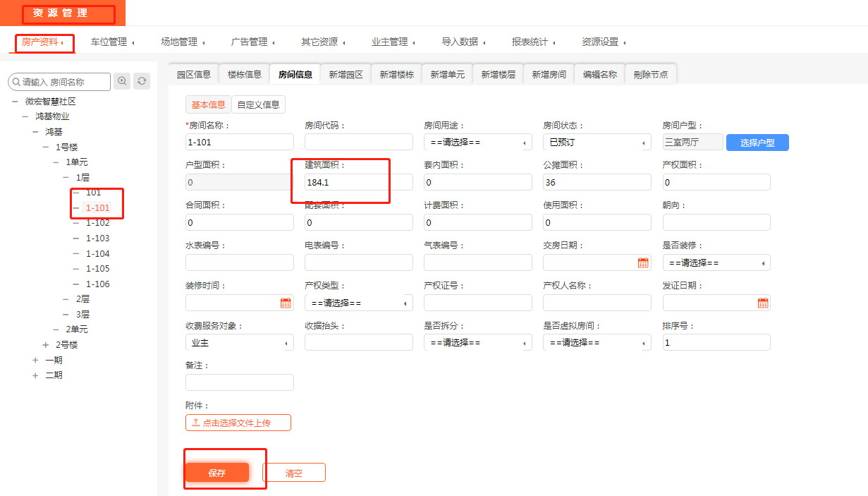Open calendar icon for 交房日期
Image resolution: width=868 pixels, height=496 pixels.
coord(642,262)
